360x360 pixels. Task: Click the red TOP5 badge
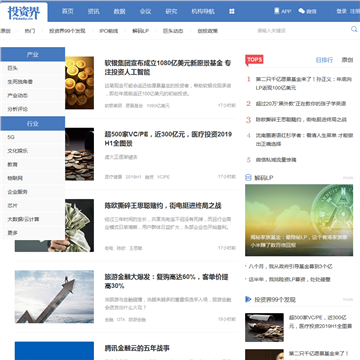(254, 60)
